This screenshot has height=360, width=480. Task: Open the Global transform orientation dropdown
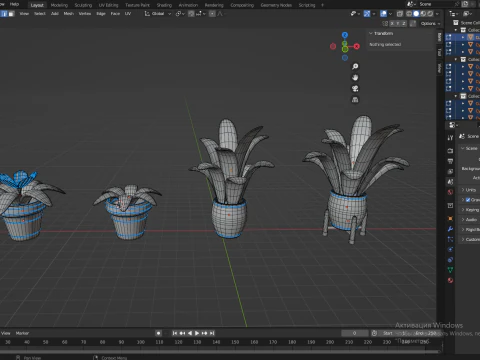(158, 14)
